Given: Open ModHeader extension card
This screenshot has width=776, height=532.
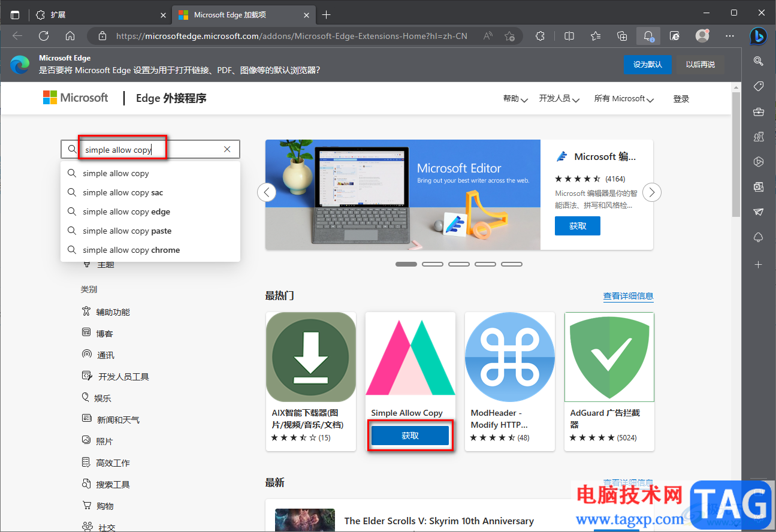Looking at the screenshot, I should [510, 382].
